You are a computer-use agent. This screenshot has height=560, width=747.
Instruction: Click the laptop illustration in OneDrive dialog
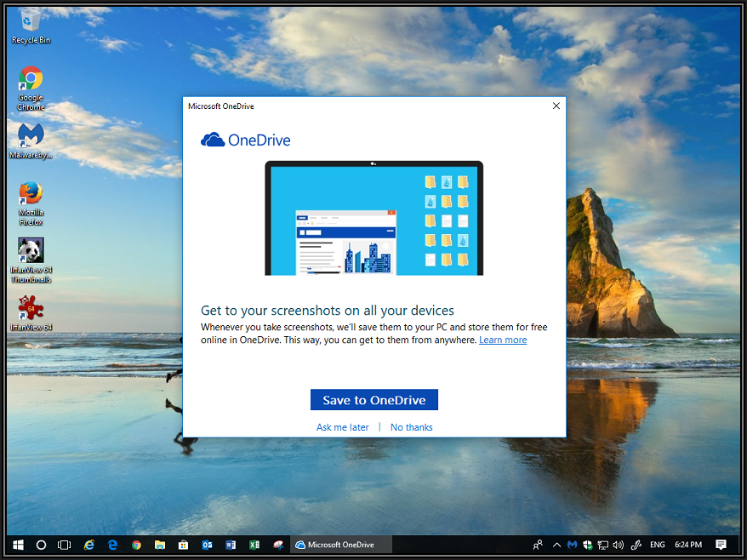(x=374, y=218)
